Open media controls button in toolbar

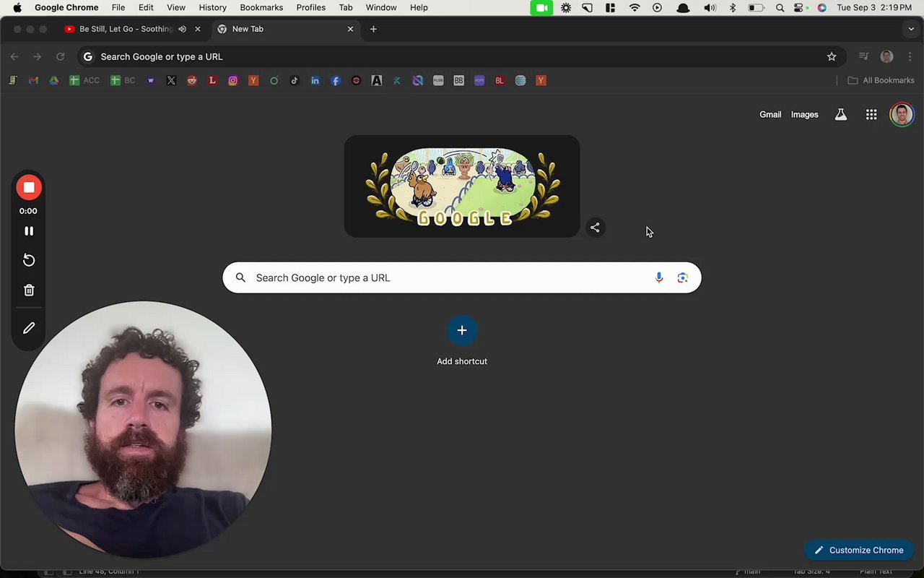click(863, 56)
